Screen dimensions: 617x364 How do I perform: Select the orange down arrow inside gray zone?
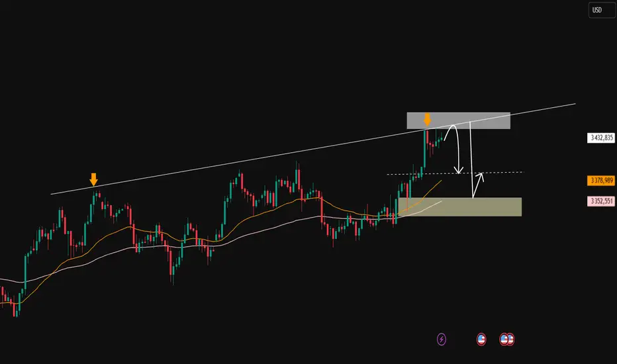(x=428, y=120)
